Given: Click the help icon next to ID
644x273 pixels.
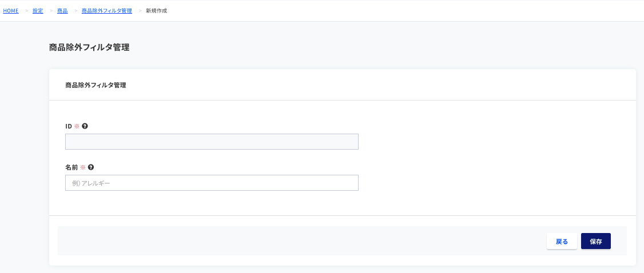Looking at the screenshot, I should coord(85,126).
